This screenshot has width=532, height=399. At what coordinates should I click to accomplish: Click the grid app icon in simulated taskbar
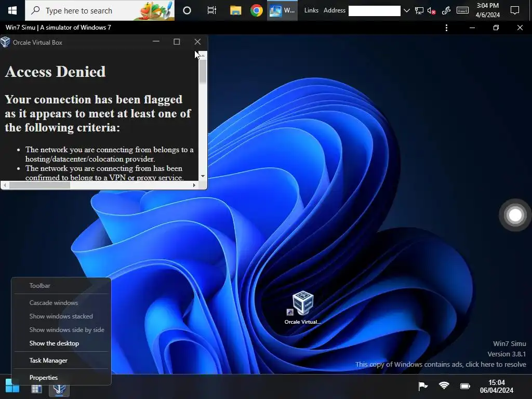pyautogui.click(x=36, y=389)
